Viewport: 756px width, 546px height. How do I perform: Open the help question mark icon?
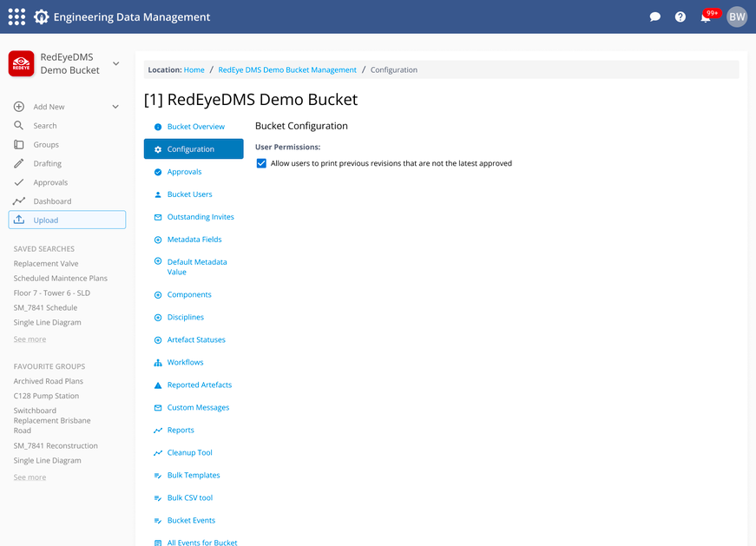(x=680, y=16)
